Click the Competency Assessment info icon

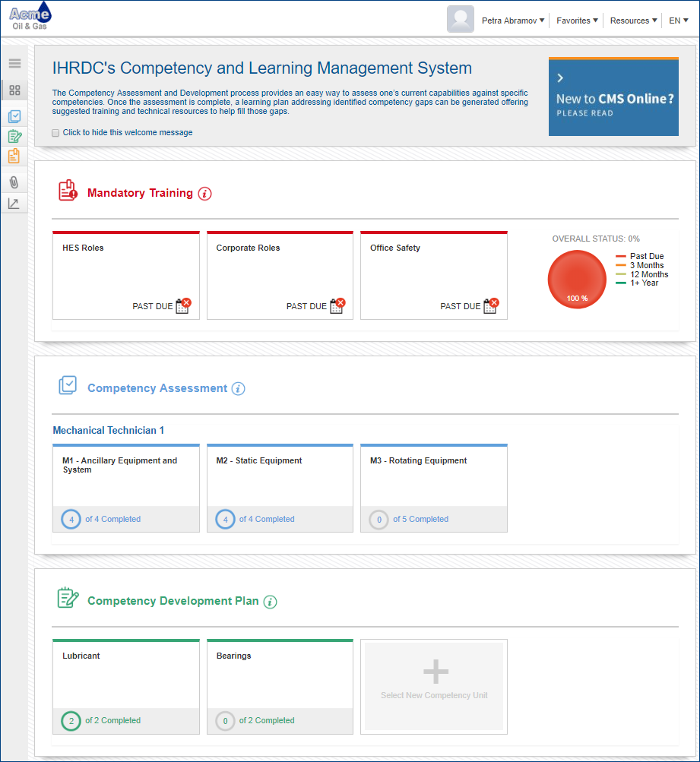coord(238,389)
